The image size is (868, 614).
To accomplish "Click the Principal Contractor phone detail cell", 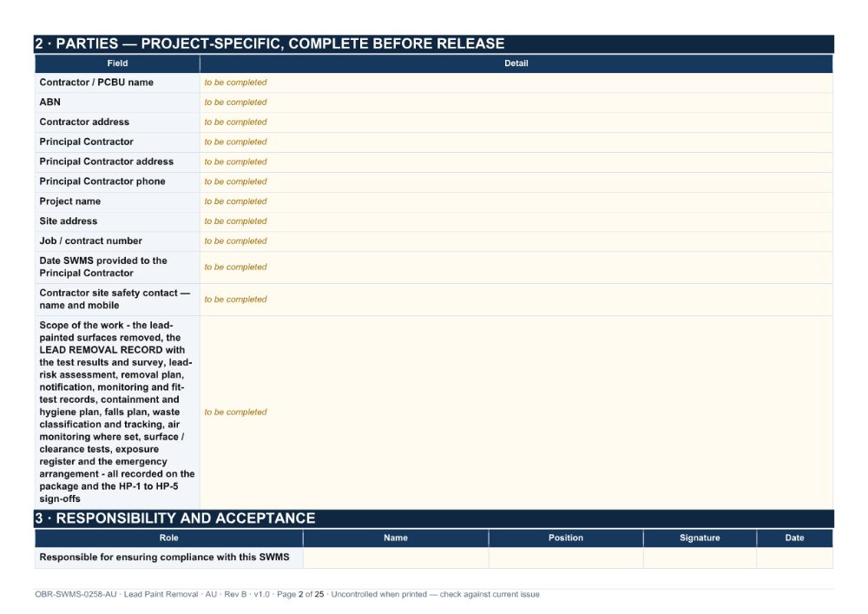I will (516, 182).
